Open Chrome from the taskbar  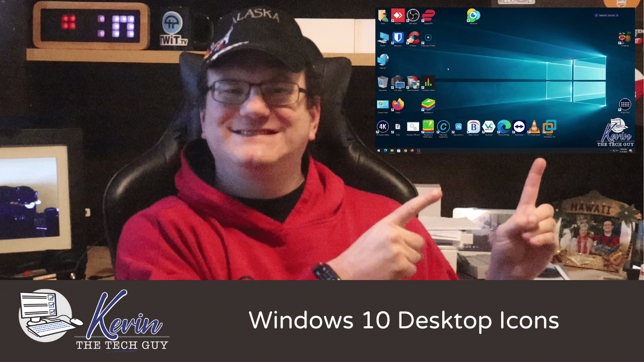pyautogui.click(x=406, y=150)
